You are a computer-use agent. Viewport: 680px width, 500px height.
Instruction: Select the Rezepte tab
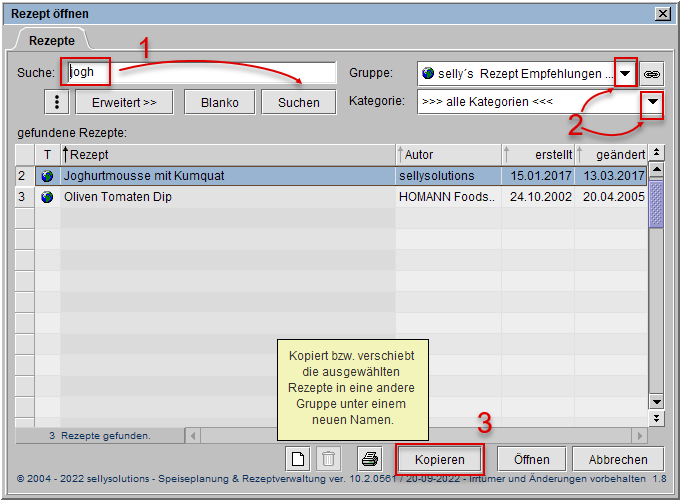[50, 40]
